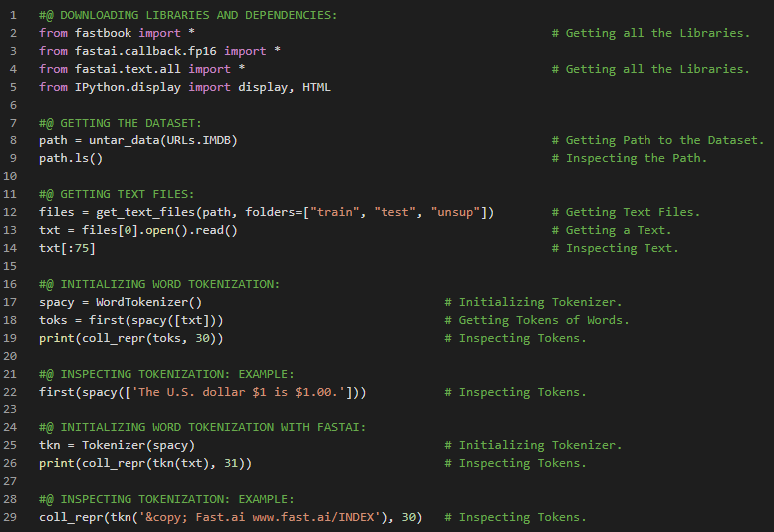Viewport: 774px width, 532px height.
Task: Click the path.ls() call
Action: click(71, 158)
